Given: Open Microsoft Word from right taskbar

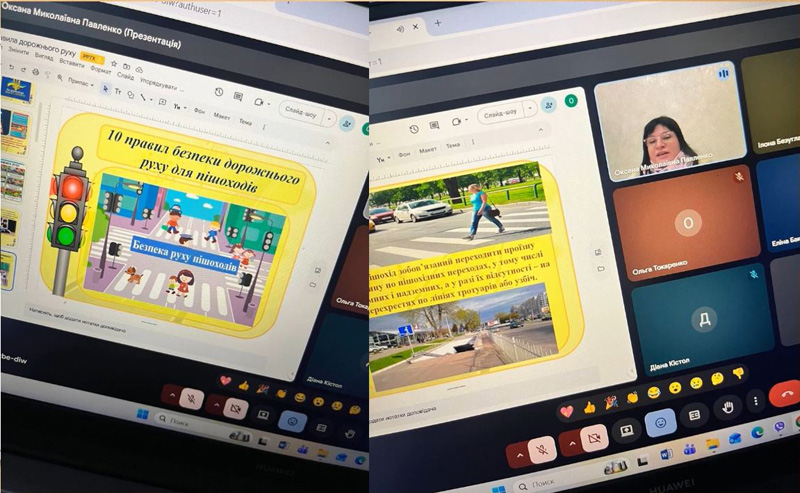Looking at the screenshot, I should click(666, 454).
